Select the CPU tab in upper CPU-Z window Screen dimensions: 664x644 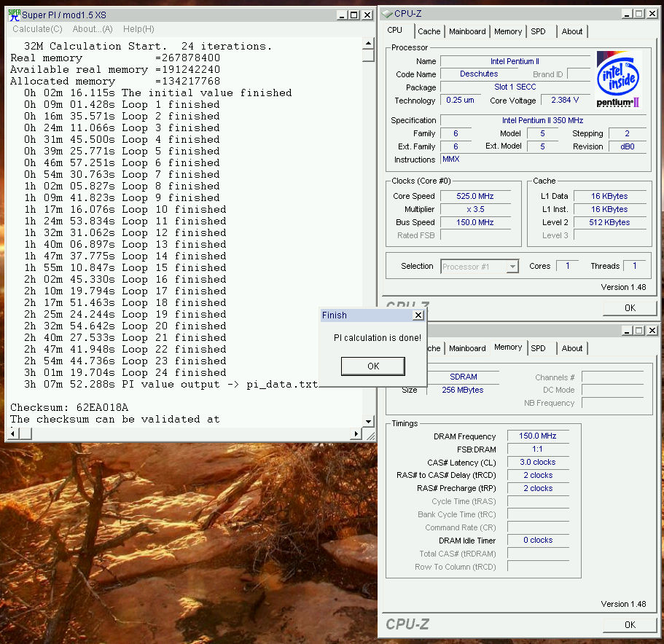click(x=394, y=30)
